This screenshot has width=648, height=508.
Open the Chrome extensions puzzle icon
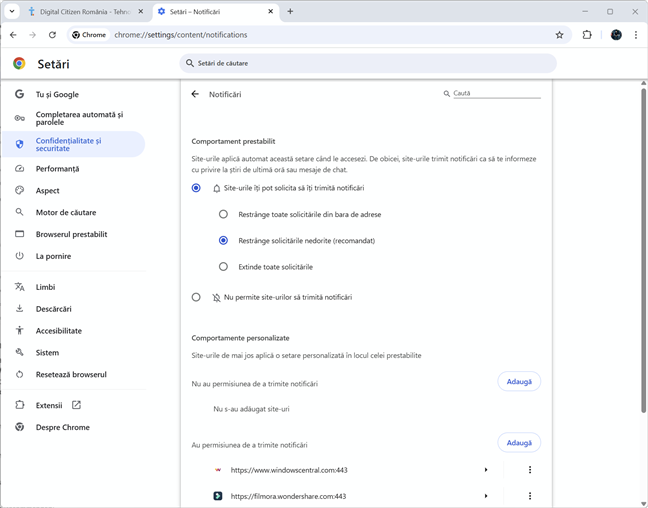coord(587,34)
